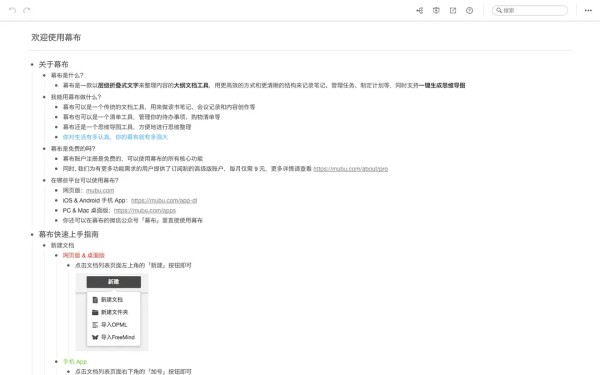The height and width of the screenshot is (375, 600).
Task: Open the three-dot more menu
Action: pyautogui.click(x=588, y=10)
